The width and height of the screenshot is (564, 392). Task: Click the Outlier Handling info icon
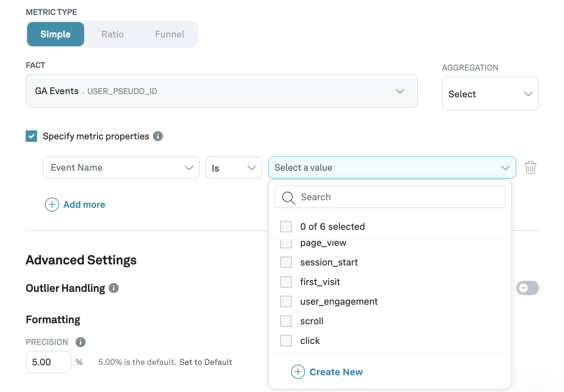(114, 288)
